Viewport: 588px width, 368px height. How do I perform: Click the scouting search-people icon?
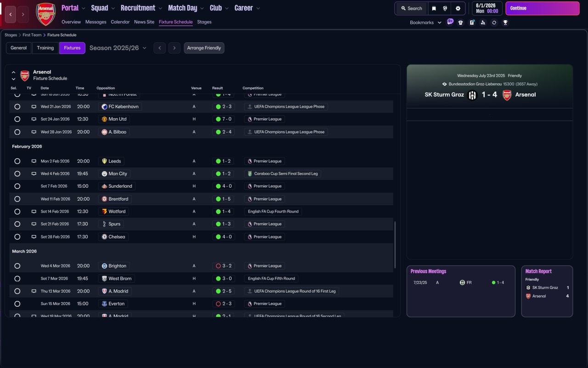[x=483, y=23]
